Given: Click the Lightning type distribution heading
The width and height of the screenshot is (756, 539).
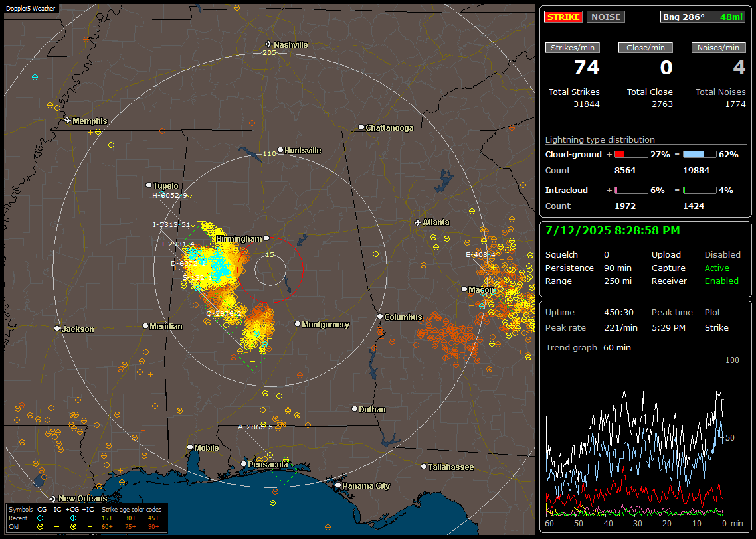Looking at the screenshot, I should click(600, 139).
